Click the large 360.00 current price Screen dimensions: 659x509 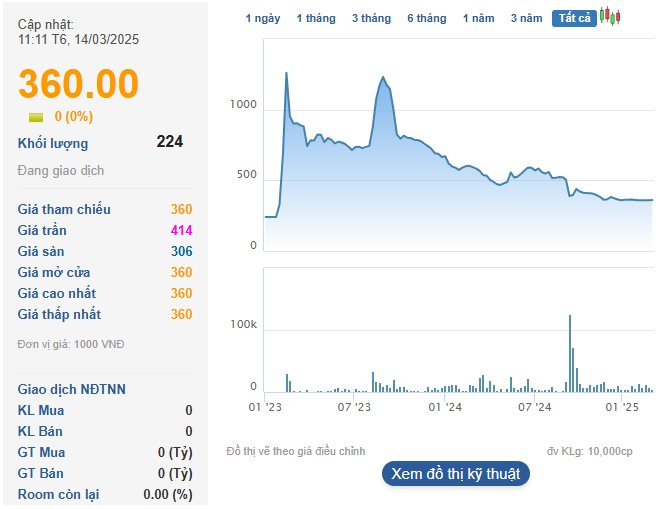(78, 83)
